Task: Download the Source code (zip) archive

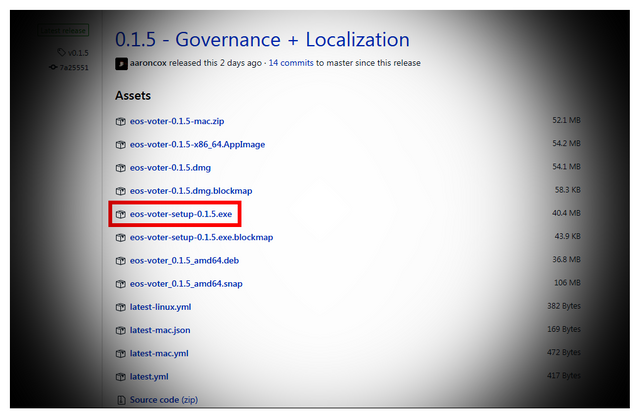Action: [x=164, y=400]
